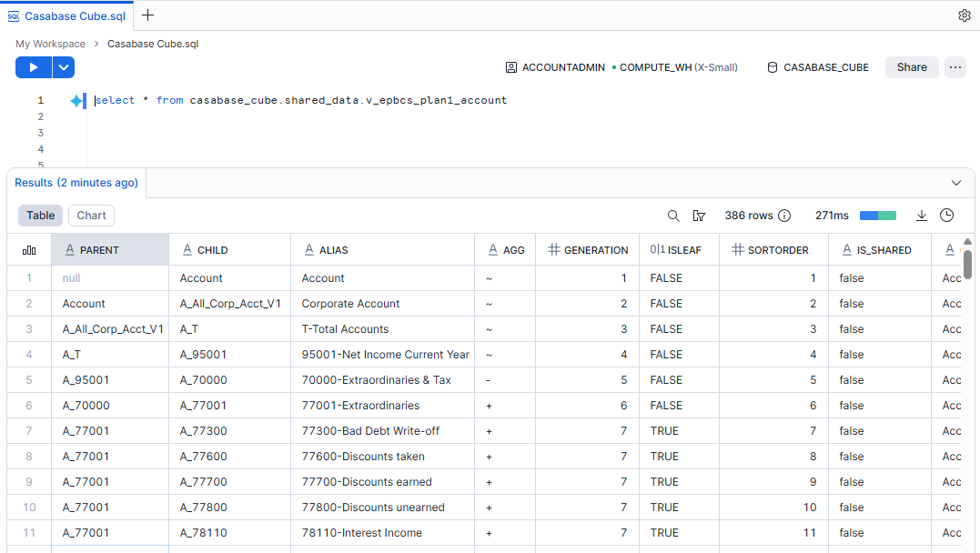Viewport: 980px width, 553px height.
Task: Collapse the results panel chevron
Action: tap(955, 183)
